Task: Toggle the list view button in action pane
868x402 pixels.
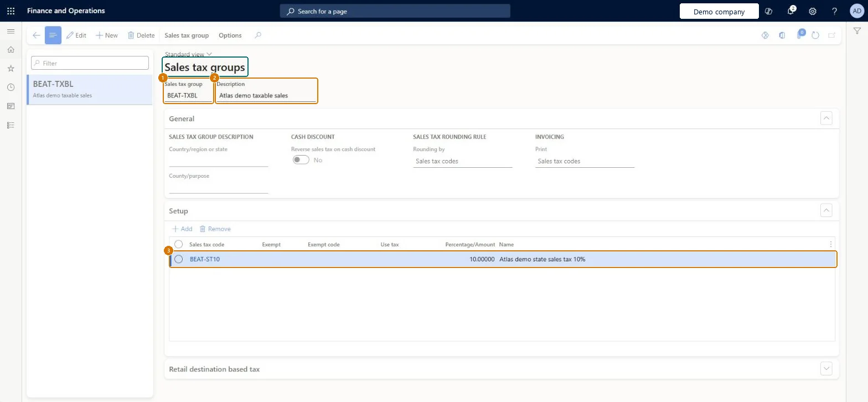Action: tap(53, 35)
